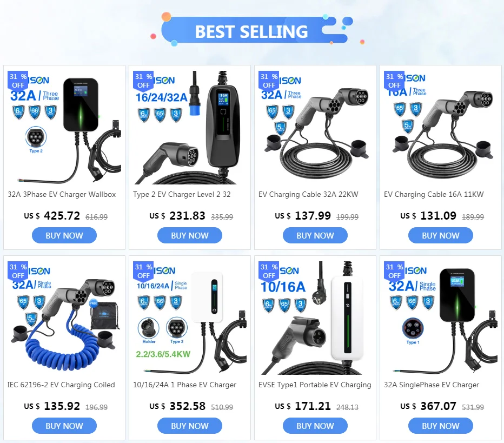The width and height of the screenshot is (504, 443).
Task: Click the BEST SELLING banner heading
Action: point(251,31)
